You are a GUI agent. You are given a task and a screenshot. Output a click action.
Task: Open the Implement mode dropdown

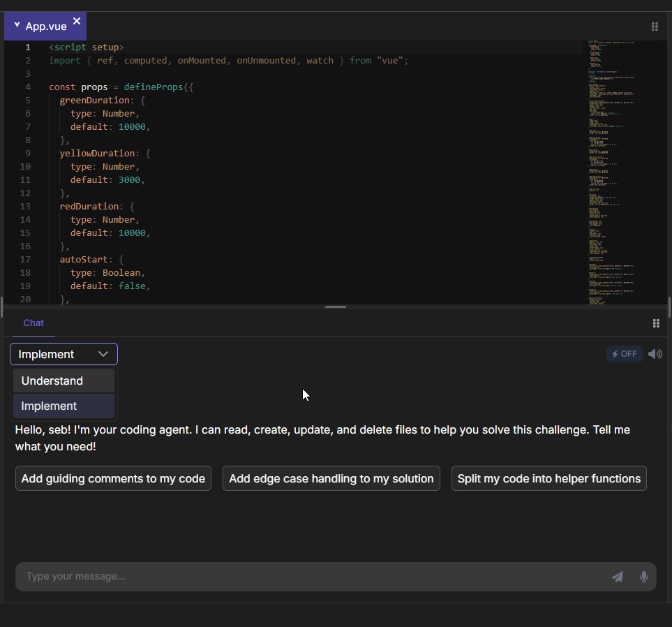64,353
